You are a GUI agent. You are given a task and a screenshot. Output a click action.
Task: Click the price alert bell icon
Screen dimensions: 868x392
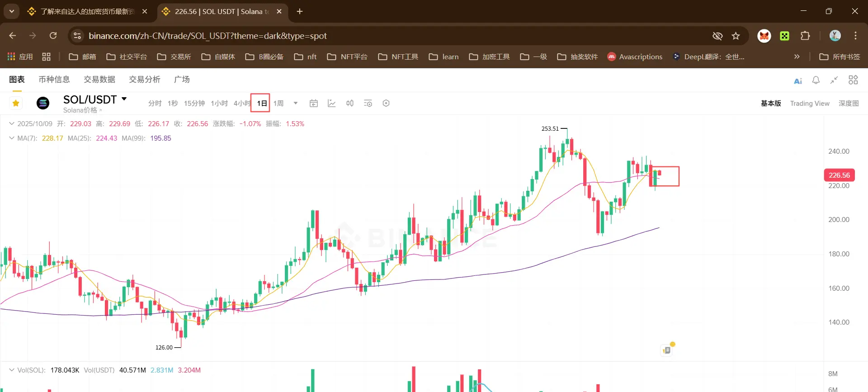point(816,80)
